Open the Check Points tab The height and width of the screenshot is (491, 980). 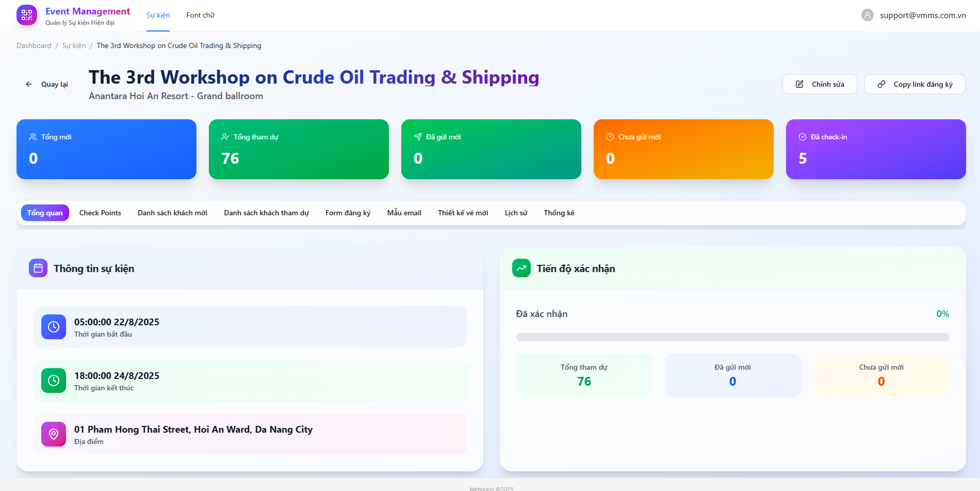tap(100, 213)
